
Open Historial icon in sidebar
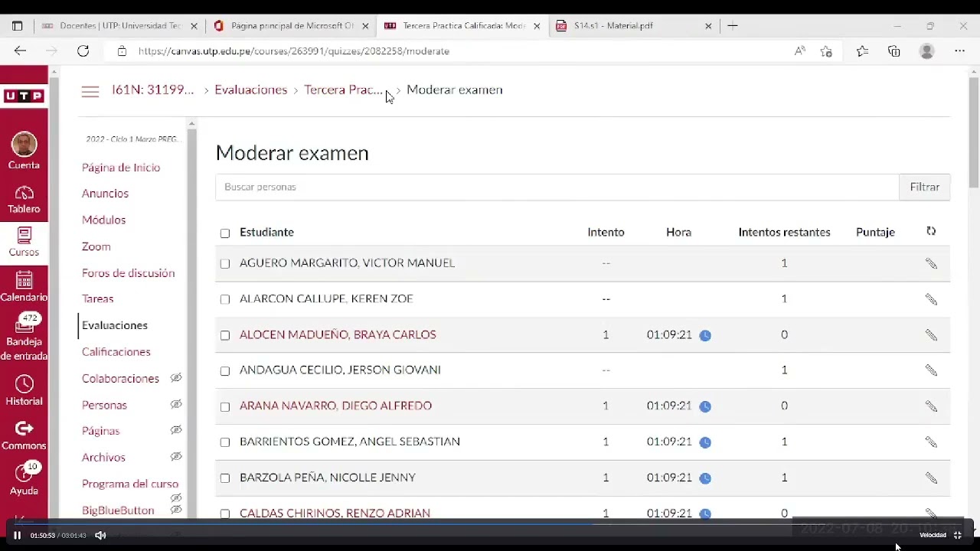(x=24, y=391)
